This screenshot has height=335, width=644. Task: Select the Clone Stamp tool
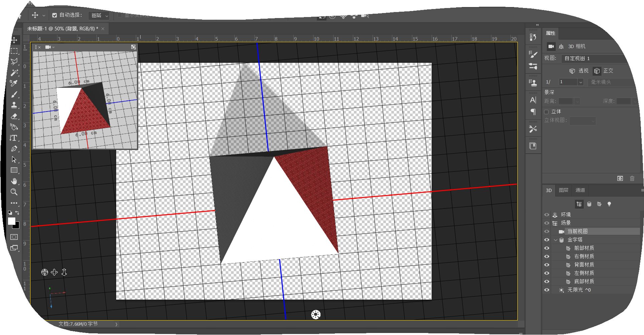tap(14, 105)
